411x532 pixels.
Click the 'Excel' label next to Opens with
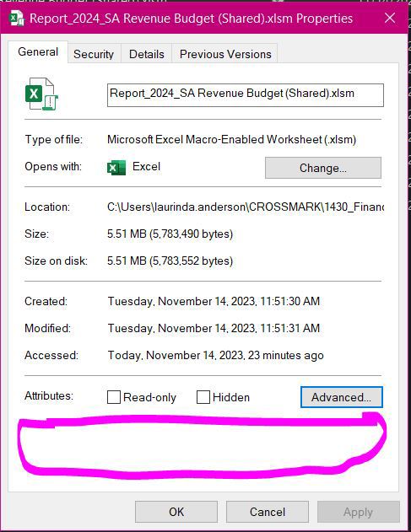[146, 167]
